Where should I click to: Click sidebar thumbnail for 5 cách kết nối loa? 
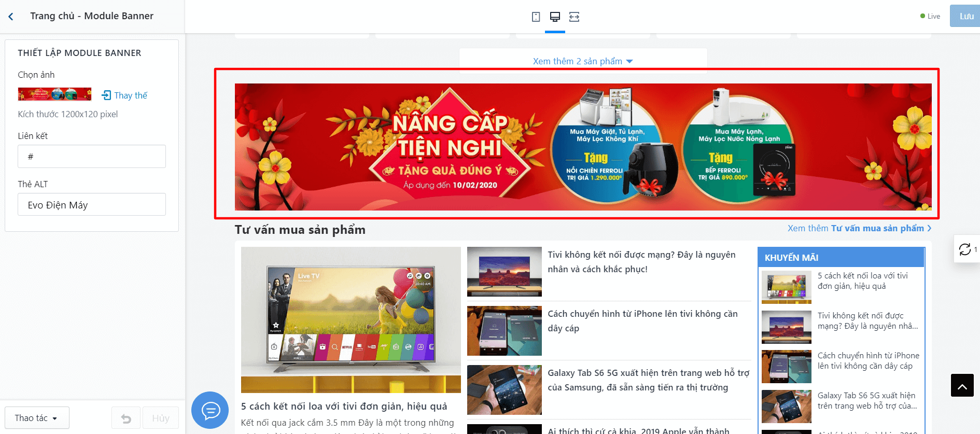point(787,287)
